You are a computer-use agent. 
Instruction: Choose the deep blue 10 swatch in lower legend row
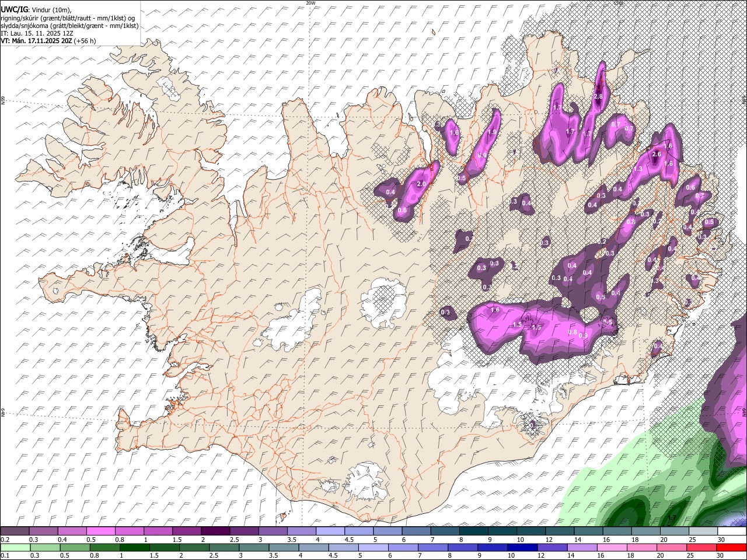click(x=522, y=547)
